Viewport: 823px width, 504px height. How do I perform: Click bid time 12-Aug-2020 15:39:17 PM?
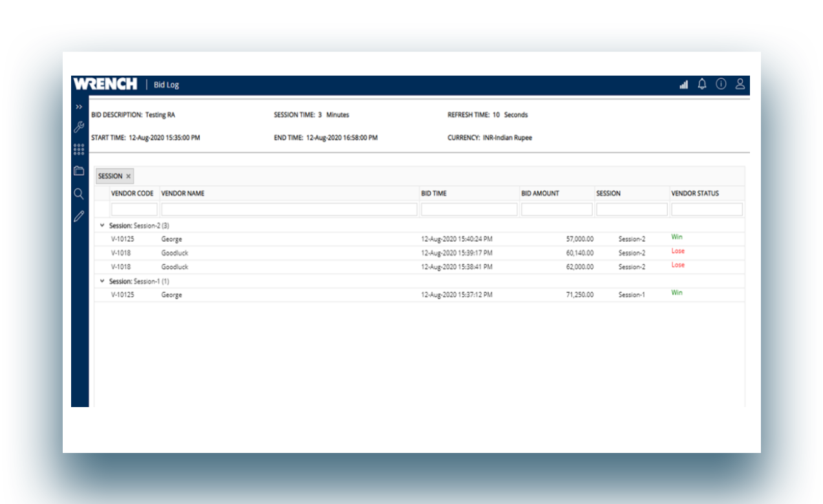[x=457, y=253]
